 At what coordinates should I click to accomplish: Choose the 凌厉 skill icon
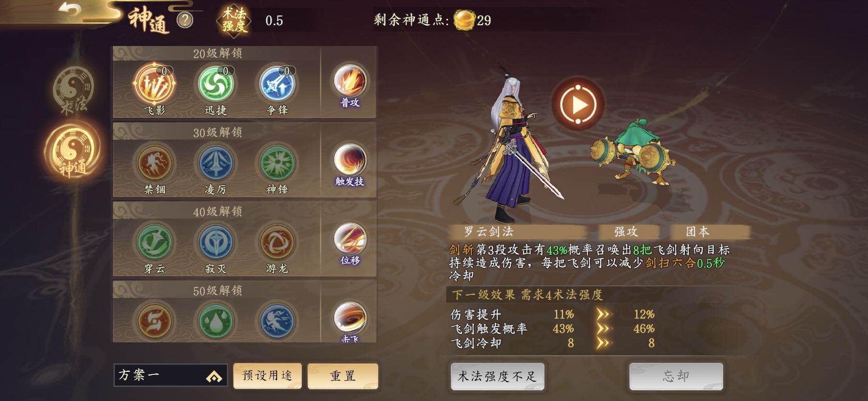pyautogui.click(x=216, y=163)
